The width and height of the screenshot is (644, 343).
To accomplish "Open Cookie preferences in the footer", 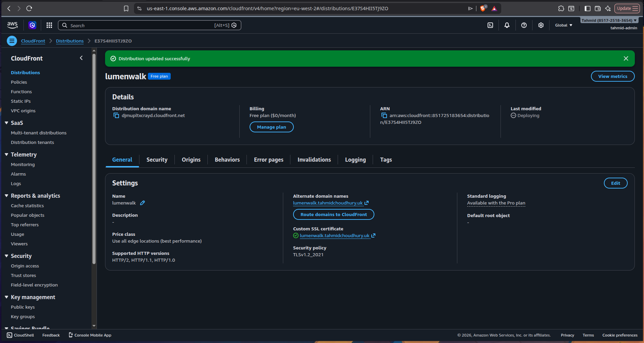I will (x=620, y=335).
